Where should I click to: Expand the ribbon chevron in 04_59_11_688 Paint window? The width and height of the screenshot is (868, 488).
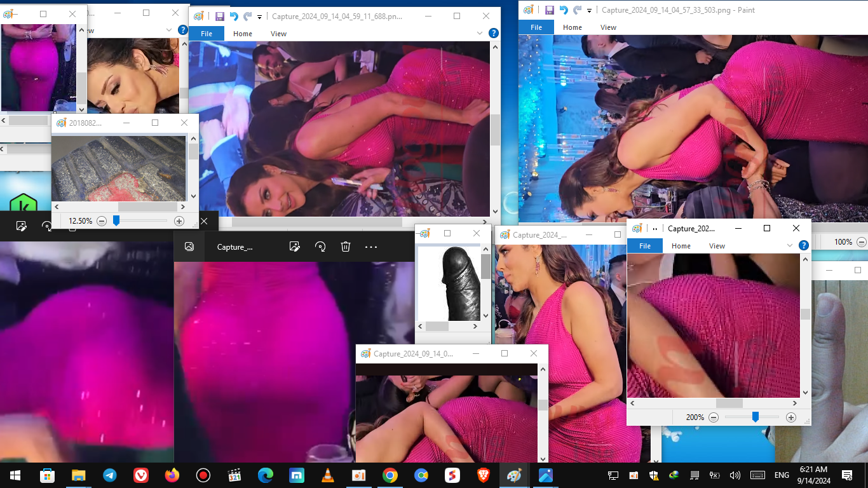click(x=480, y=34)
